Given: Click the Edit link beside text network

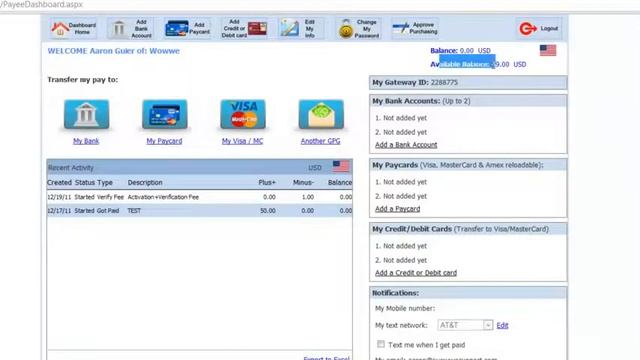Looking at the screenshot, I should tap(502, 325).
